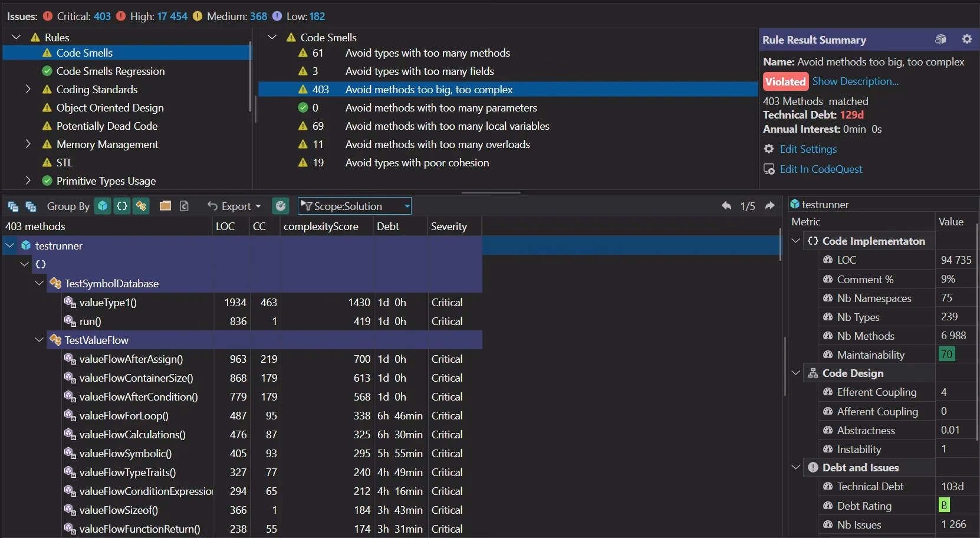The height and width of the screenshot is (538, 980).
Task: Click the green Maintainability value 70
Action: tap(946, 355)
